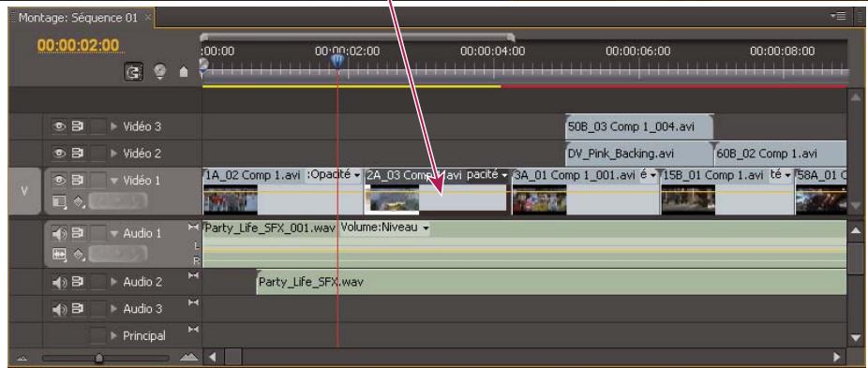
Task: Expand the Vidéo 3 track
Action: click(x=114, y=126)
